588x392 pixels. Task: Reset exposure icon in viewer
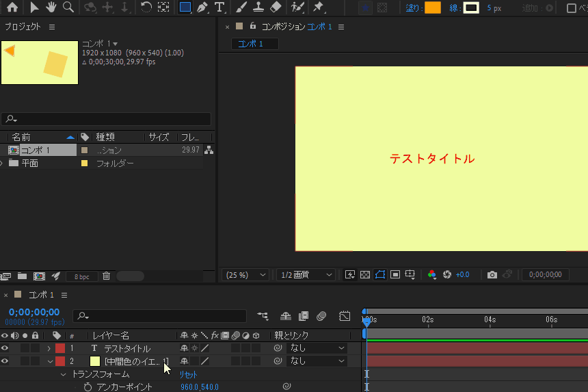pos(447,274)
